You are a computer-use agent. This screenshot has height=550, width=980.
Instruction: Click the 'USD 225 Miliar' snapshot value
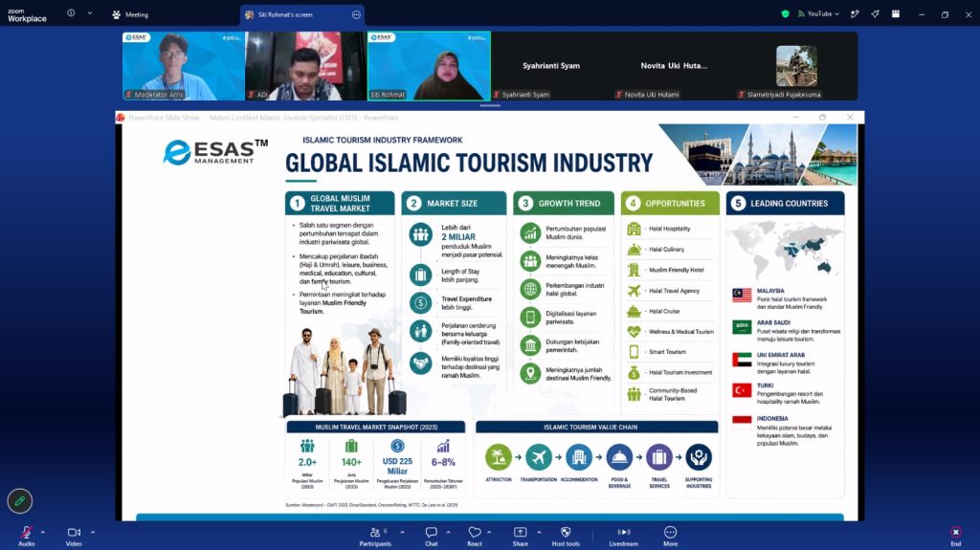(x=397, y=466)
